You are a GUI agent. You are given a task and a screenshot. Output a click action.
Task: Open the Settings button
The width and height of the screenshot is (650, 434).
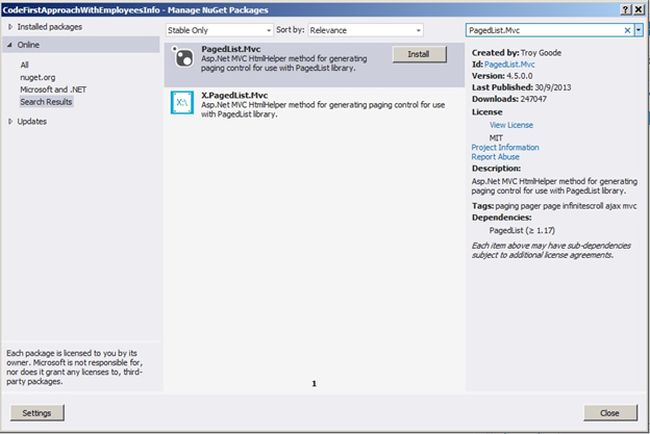pyautogui.click(x=37, y=413)
